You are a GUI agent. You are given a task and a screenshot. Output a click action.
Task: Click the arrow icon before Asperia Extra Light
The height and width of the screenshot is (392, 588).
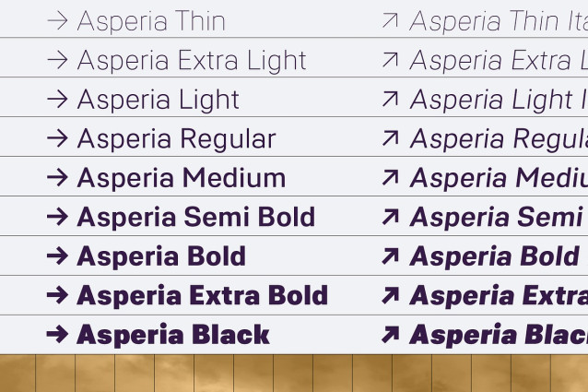click(x=57, y=61)
